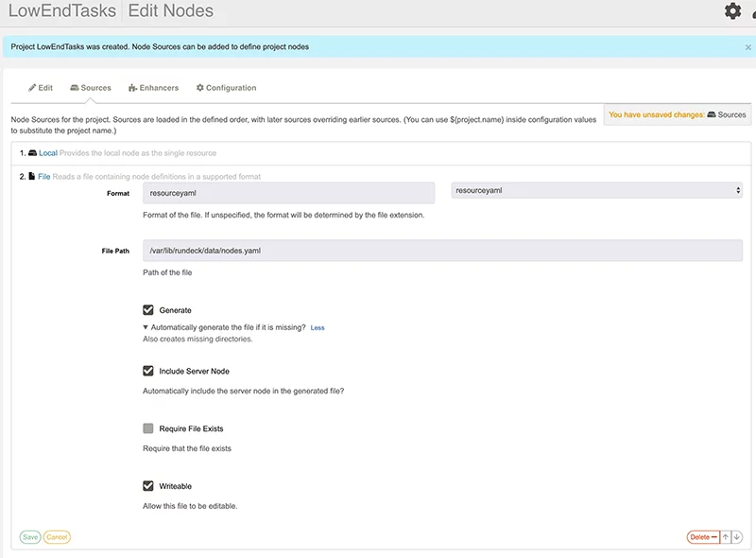Collapse the Automatically generate disclosure triangle
The image size is (756, 558).
(146, 327)
